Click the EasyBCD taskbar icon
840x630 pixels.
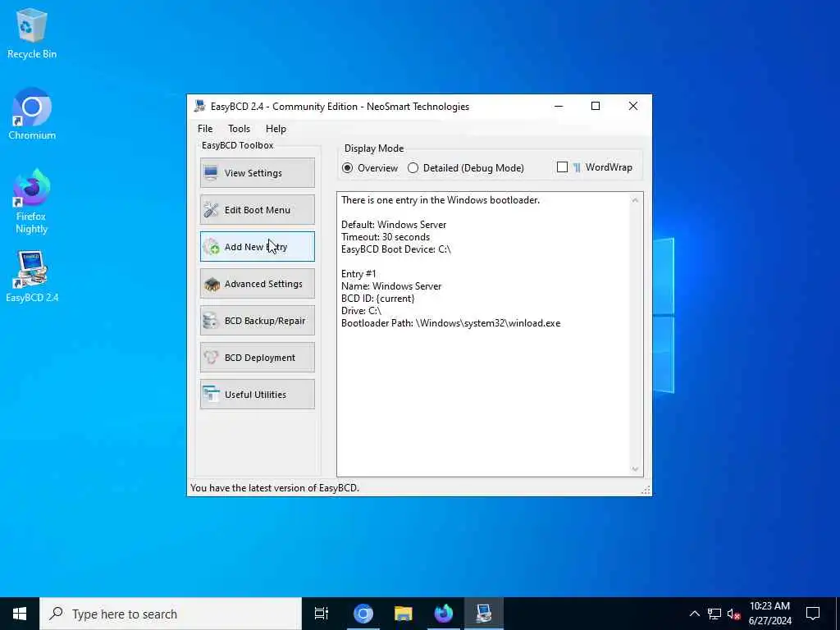484,614
